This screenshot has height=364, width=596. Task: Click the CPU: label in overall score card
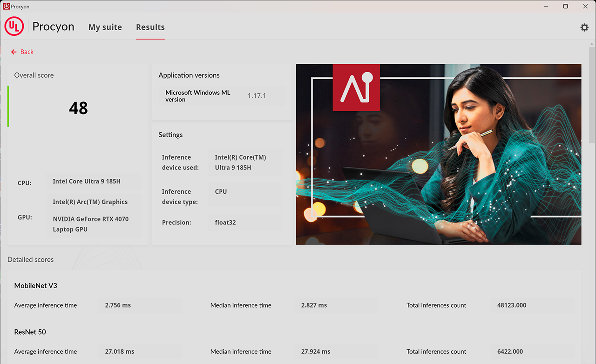click(x=25, y=183)
